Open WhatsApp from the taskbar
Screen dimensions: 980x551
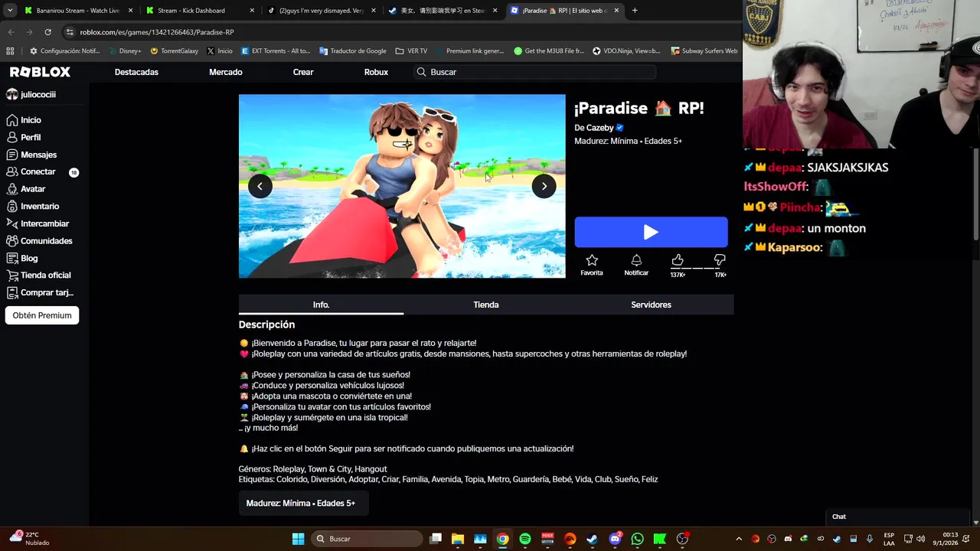click(x=637, y=539)
